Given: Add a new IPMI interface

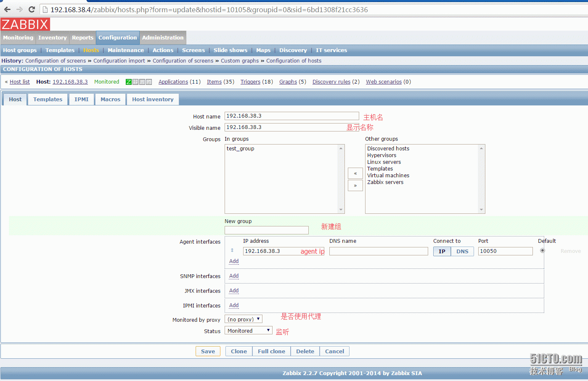Looking at the screenshot, I should (234, 305).
